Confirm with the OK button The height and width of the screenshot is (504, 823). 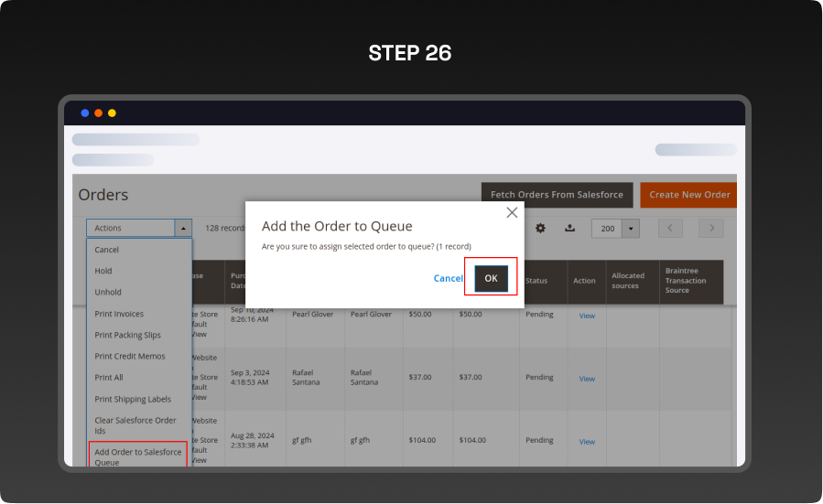click(491, 278)
